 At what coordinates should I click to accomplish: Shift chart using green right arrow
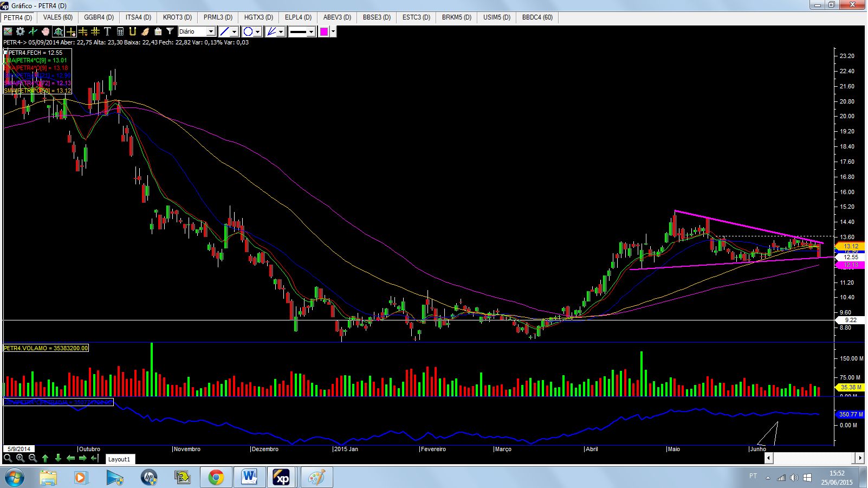point(83,458)
